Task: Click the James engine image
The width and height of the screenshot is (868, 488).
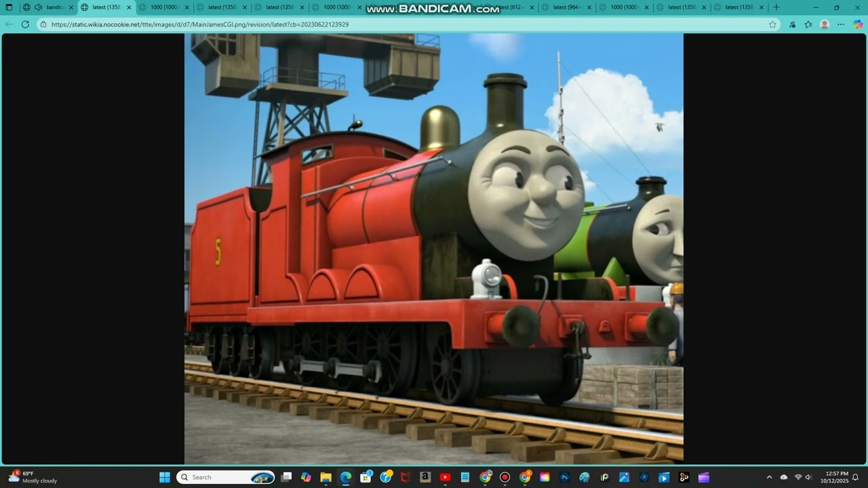Action: [x=434, y=248]
